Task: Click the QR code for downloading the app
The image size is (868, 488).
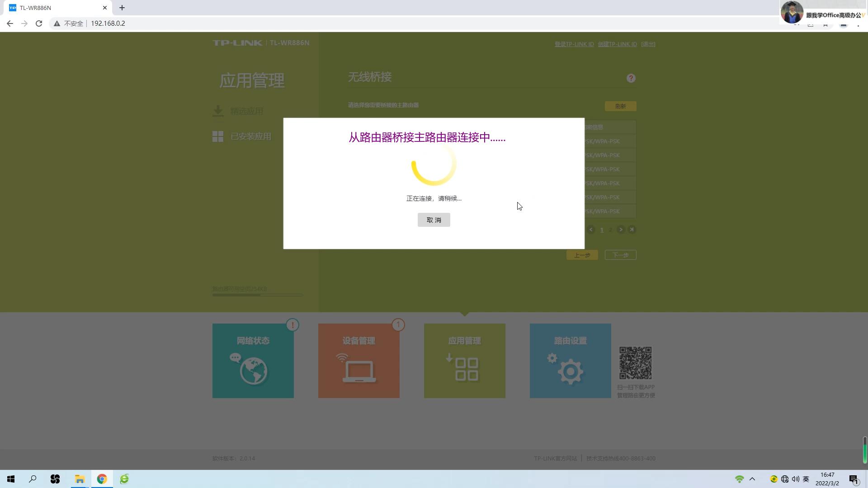Action: click(x=635, y=361)
